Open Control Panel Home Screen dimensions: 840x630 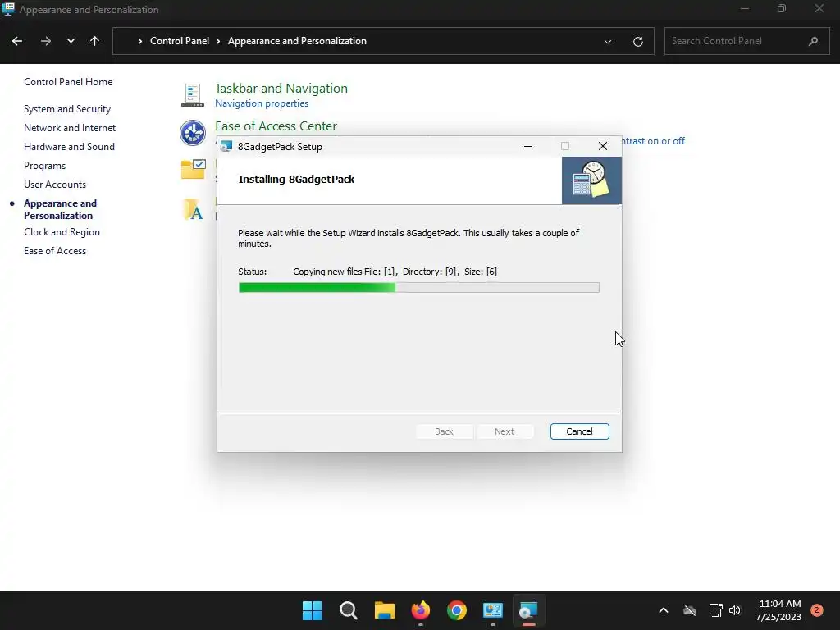(68, 82)
